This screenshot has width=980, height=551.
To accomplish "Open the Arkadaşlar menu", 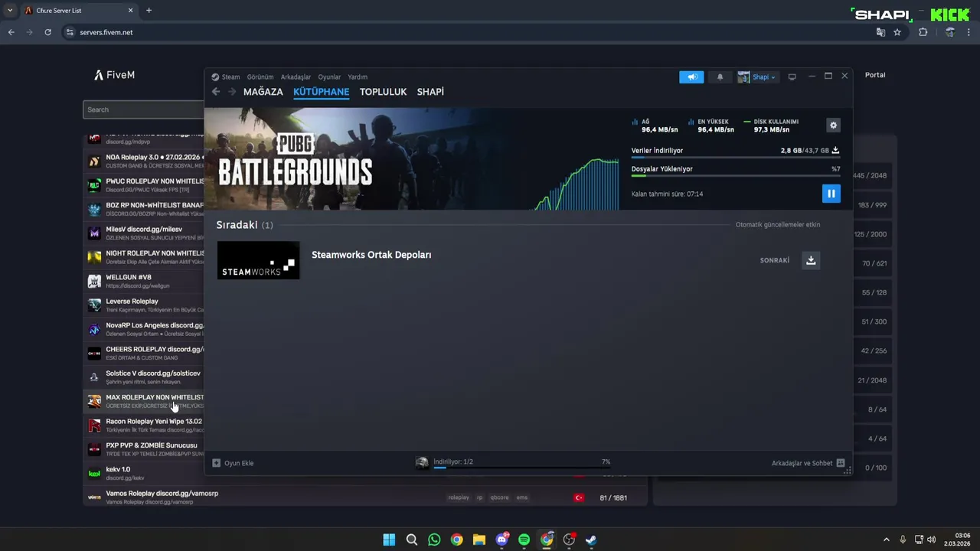I will pos(296,77).
